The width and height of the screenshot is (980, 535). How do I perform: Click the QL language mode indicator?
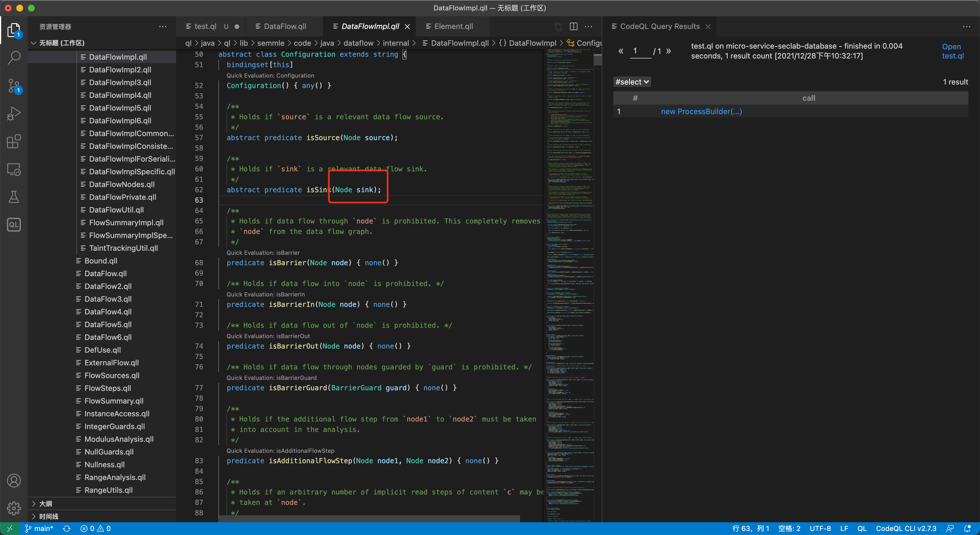[x=862, y=529]
